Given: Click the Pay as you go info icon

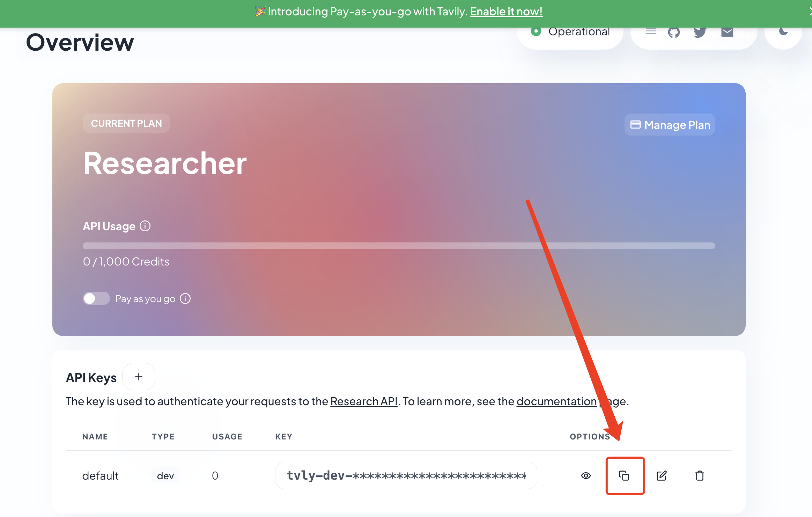Looking at the screenshot, I should point(185,299).
